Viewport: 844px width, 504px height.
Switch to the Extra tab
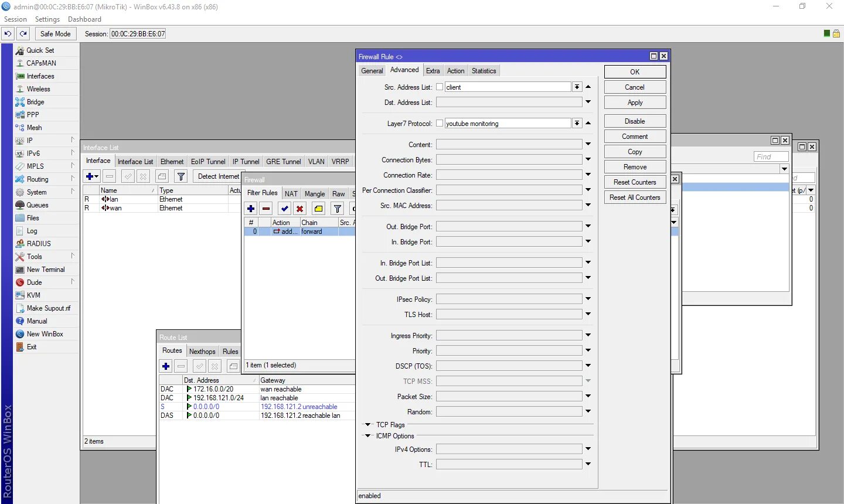[433, 71]
